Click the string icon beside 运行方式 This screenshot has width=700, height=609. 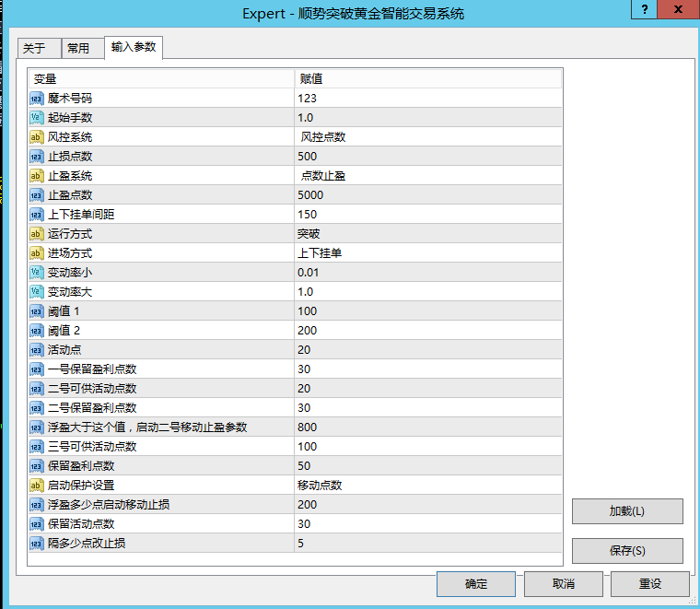37,234
